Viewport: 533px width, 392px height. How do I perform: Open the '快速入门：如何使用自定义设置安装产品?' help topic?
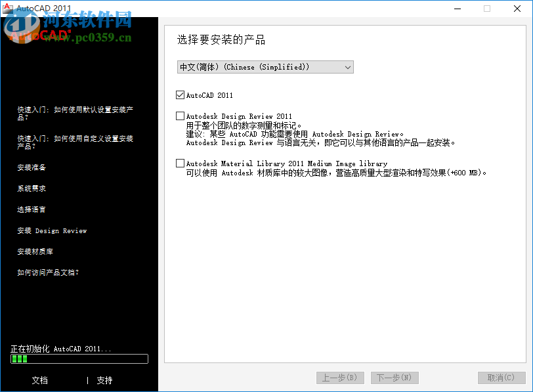pos(78,142)
